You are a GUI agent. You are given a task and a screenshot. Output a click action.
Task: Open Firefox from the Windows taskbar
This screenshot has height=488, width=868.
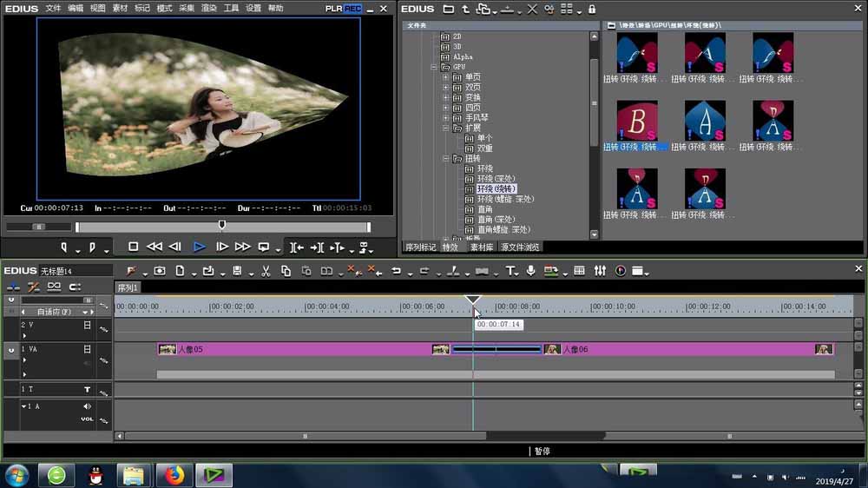click(174, 475)
